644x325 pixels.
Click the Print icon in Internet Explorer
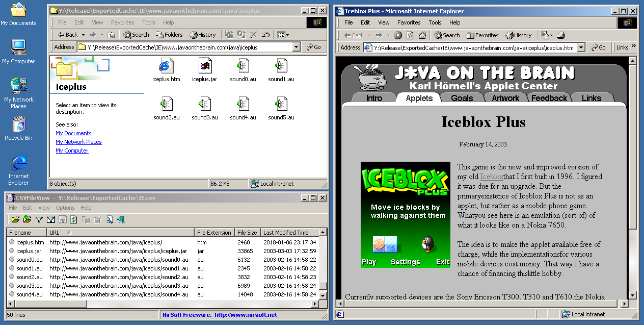coord(561,35)
